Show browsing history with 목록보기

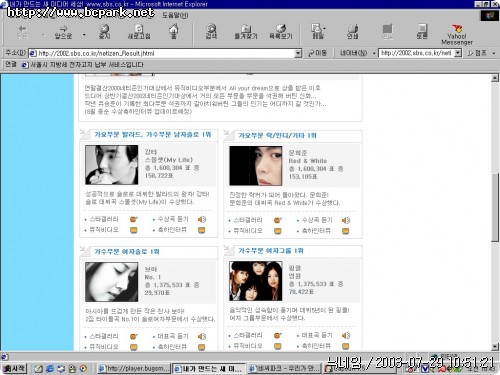pos(281,32)
